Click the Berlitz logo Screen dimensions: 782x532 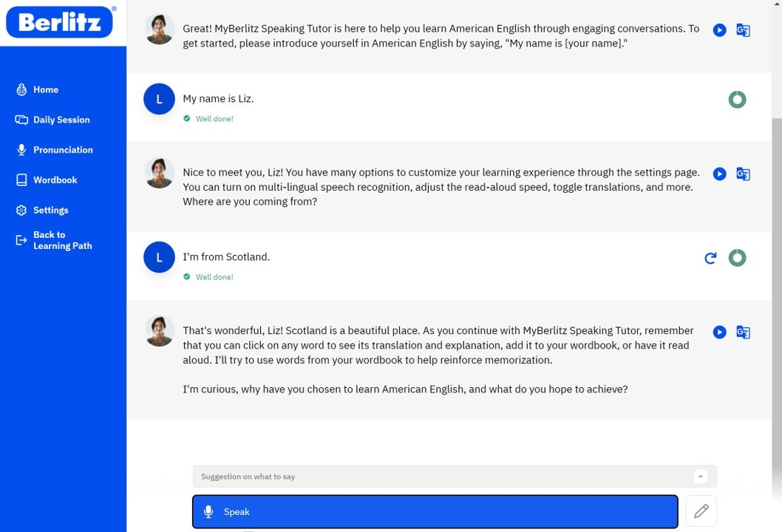coord(60,22)
